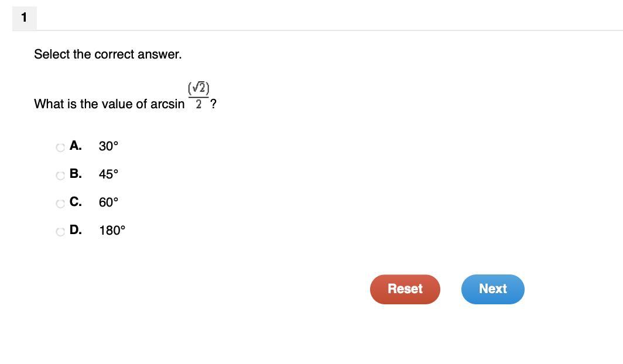Screen dimensions: 623x364
Task: Pick the 180° answer text
Action: coord(112,231)
